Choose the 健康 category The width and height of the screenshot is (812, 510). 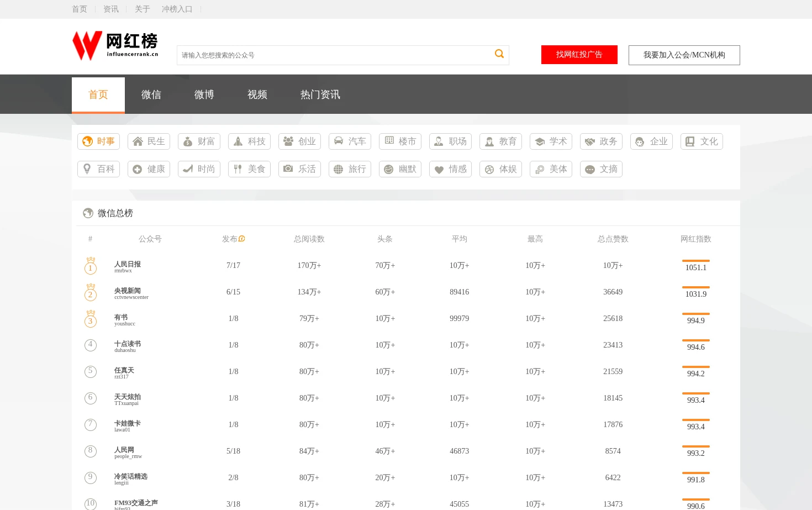149,169
